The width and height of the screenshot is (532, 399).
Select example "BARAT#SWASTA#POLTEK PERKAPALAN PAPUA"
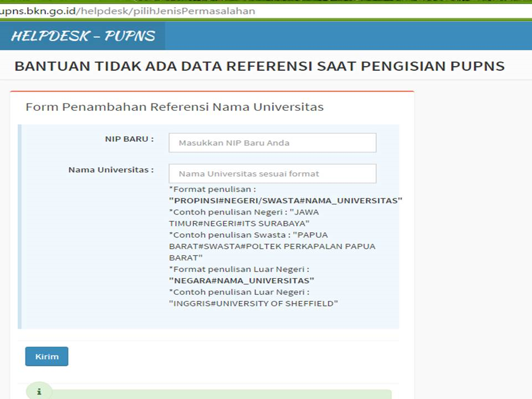[x=272, y=246]
